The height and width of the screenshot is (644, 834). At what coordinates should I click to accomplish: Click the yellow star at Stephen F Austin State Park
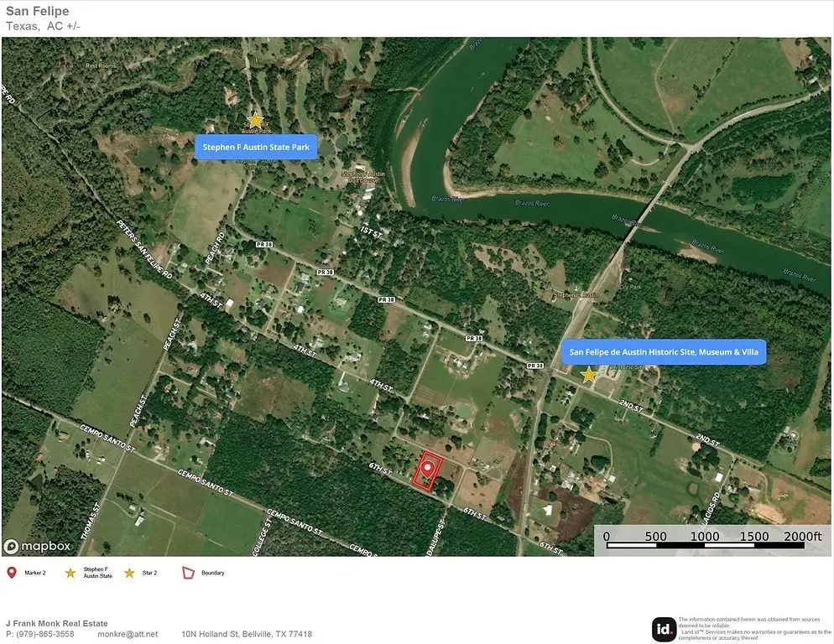point(256,120)
